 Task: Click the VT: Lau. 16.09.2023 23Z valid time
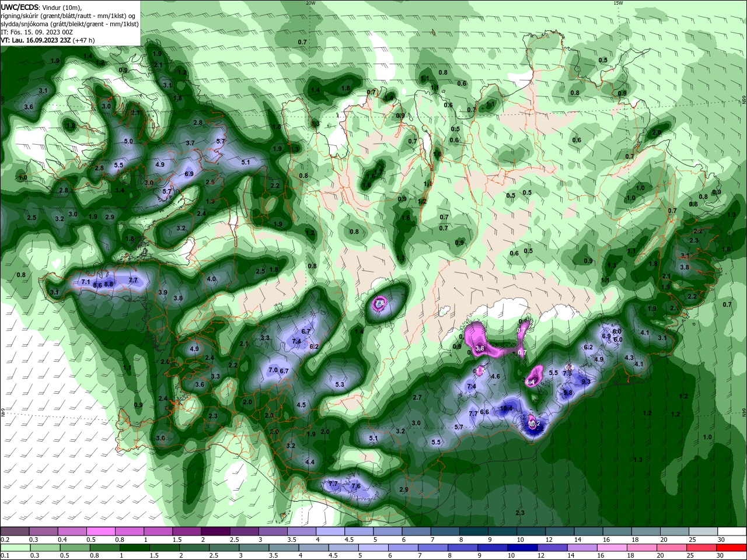47,40
